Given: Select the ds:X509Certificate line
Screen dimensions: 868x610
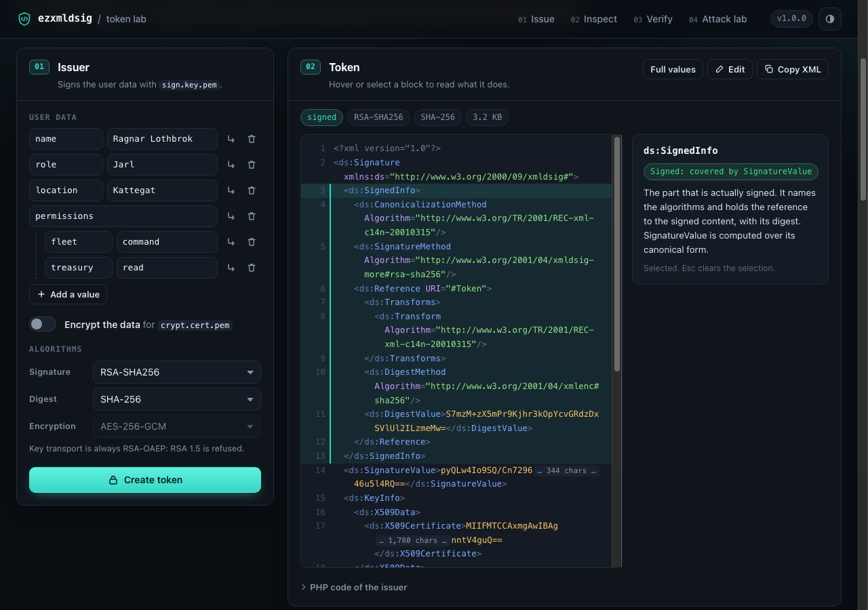Looking at the screenshot, I should pyautogui.click(x=456, y=540).
